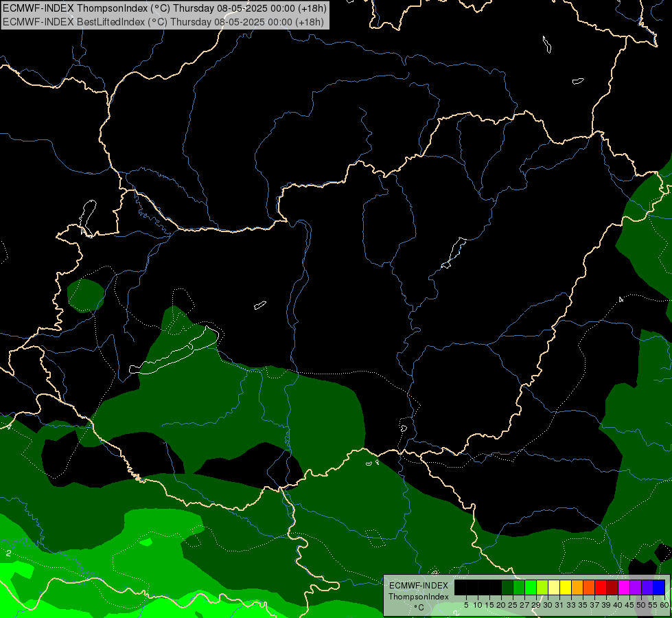Image resolution: width=672 pixels, height=618 pixels.
Task: Select the magenta 40–45 legend swatch
Action: pyautogui.click(x=624, y=587)
